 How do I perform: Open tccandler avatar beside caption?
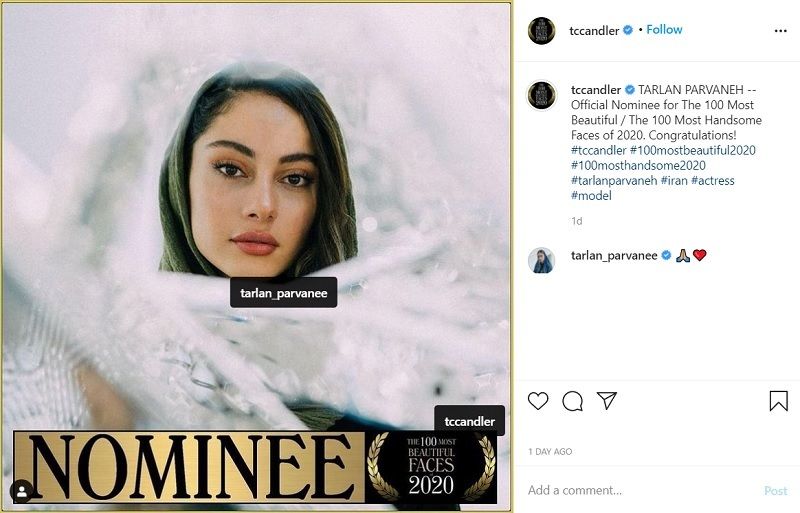tap(541, 95)
